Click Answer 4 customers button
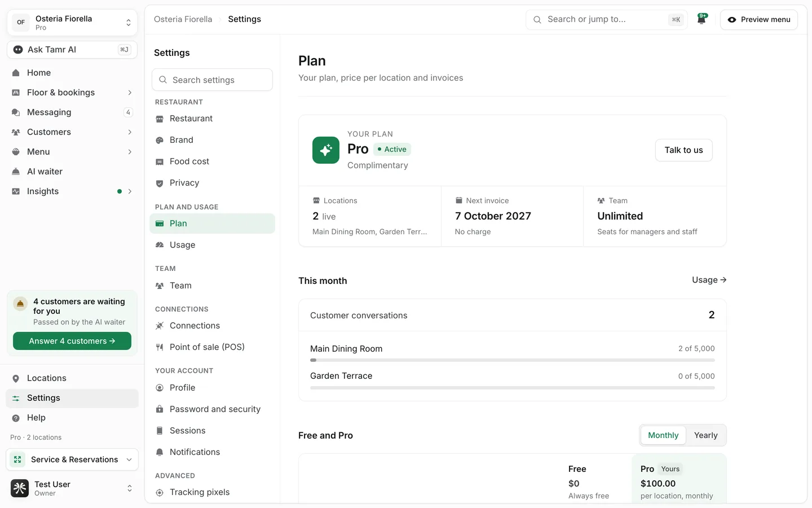This screenshot has width=812, height=508. coord(72,341)
